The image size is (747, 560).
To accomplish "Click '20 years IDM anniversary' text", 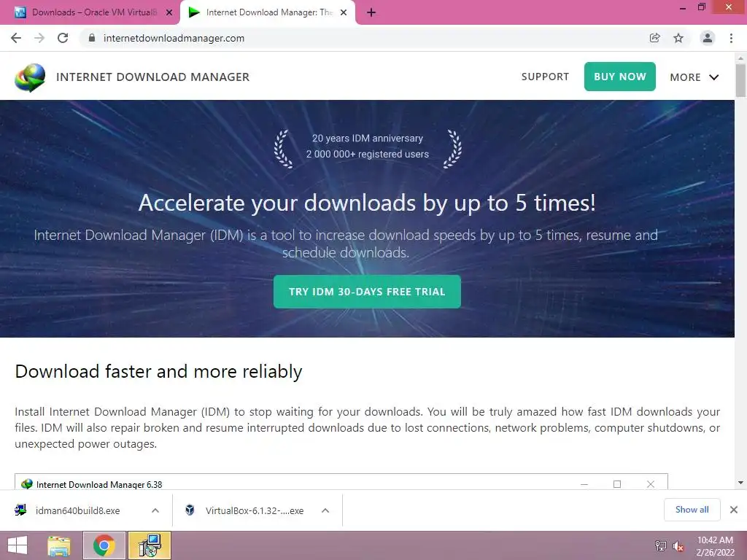I will 368,138.
